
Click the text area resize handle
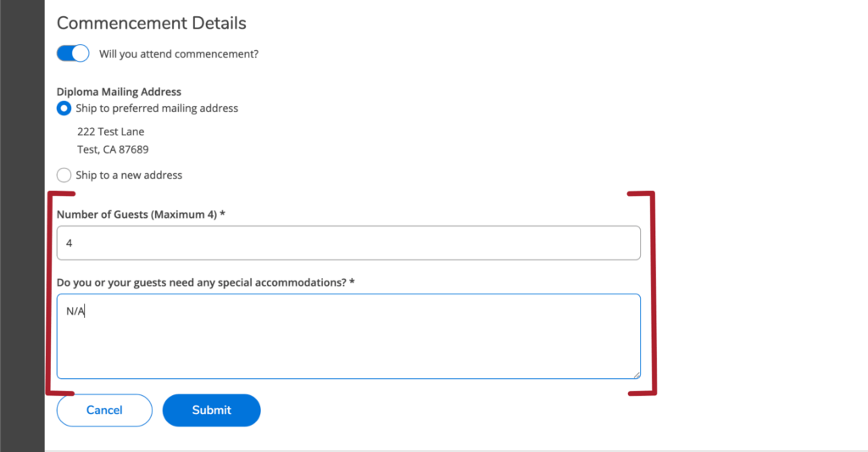636,374
